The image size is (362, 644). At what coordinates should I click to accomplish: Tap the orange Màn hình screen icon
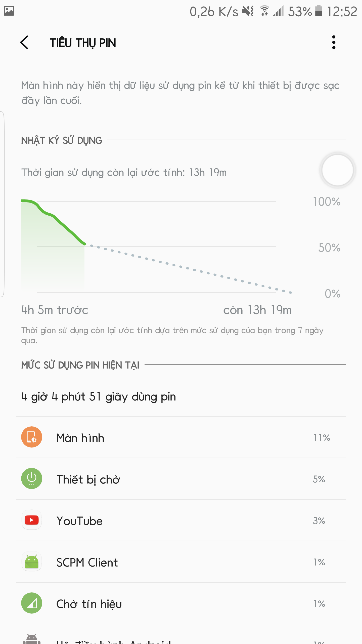(x=32, y=437)
